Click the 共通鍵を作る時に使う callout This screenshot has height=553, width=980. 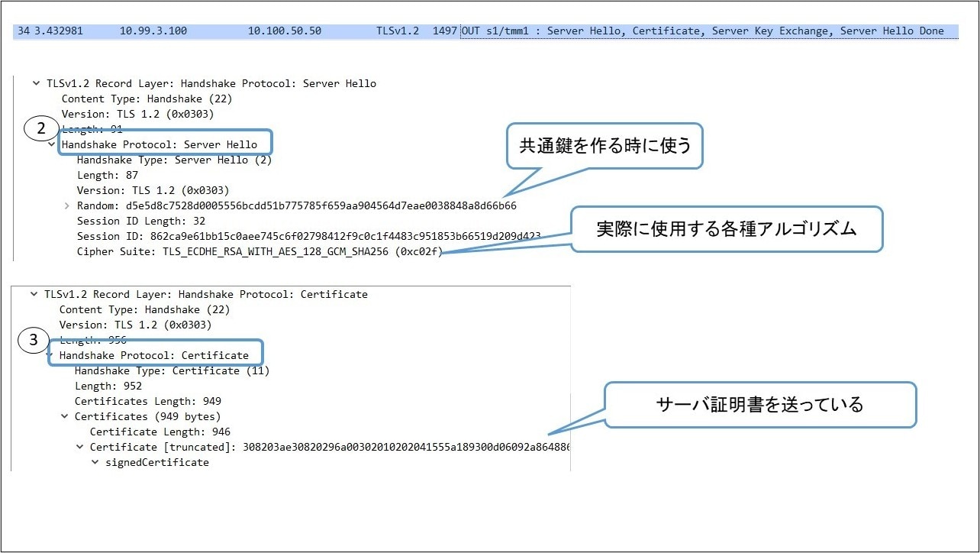click(604, 146)
